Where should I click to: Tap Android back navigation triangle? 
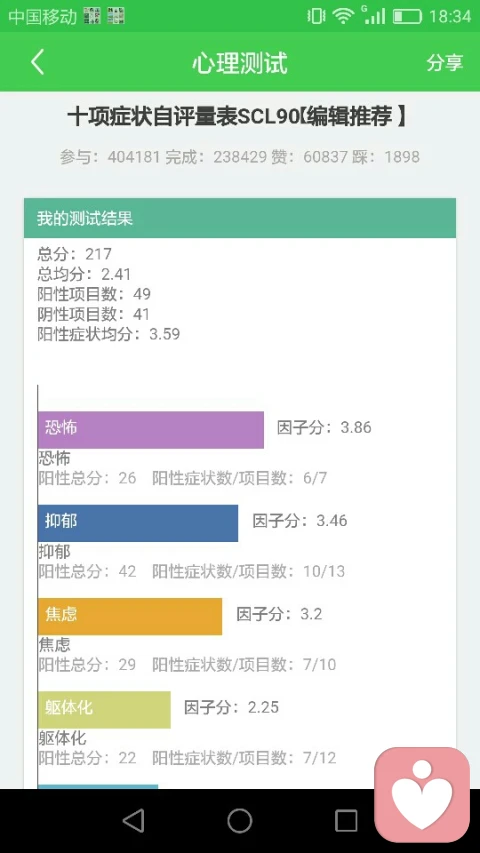[x=133, y=820]
